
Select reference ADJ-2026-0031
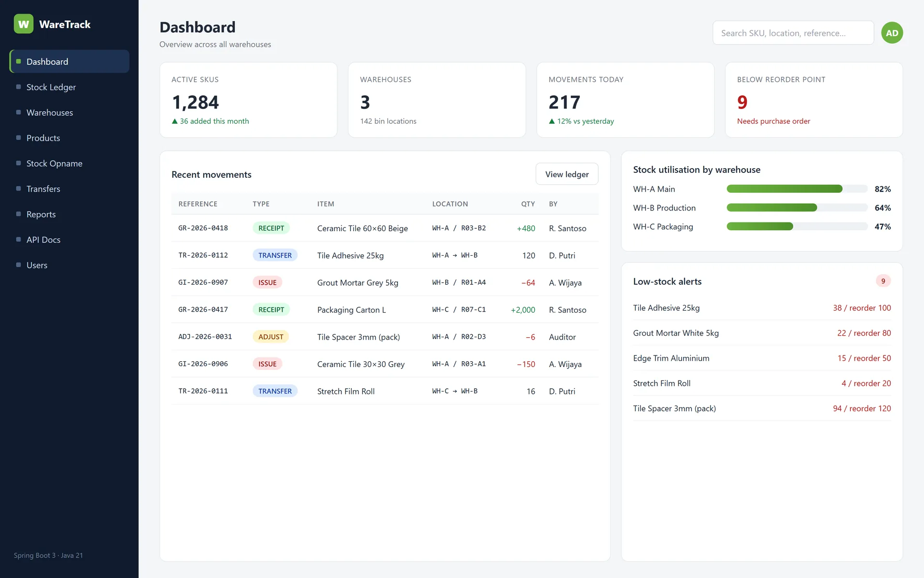pyautogui.click(x=205, y=337)
